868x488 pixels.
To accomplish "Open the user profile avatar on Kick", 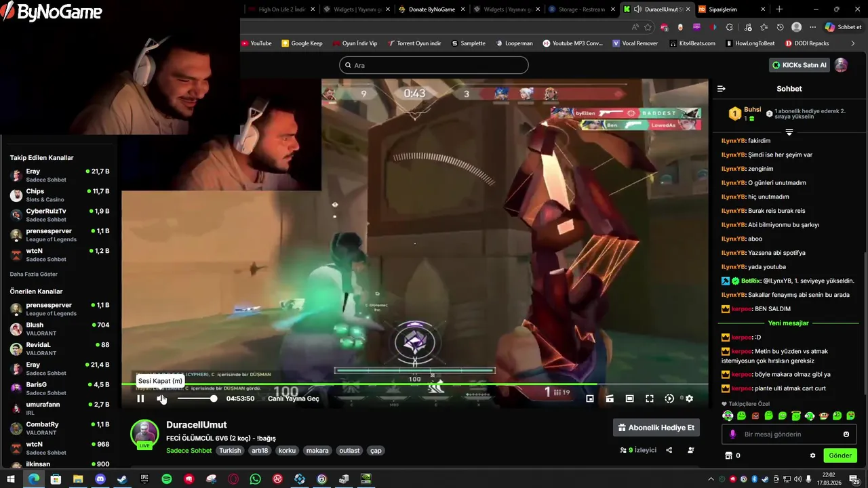I will point(841,65).
